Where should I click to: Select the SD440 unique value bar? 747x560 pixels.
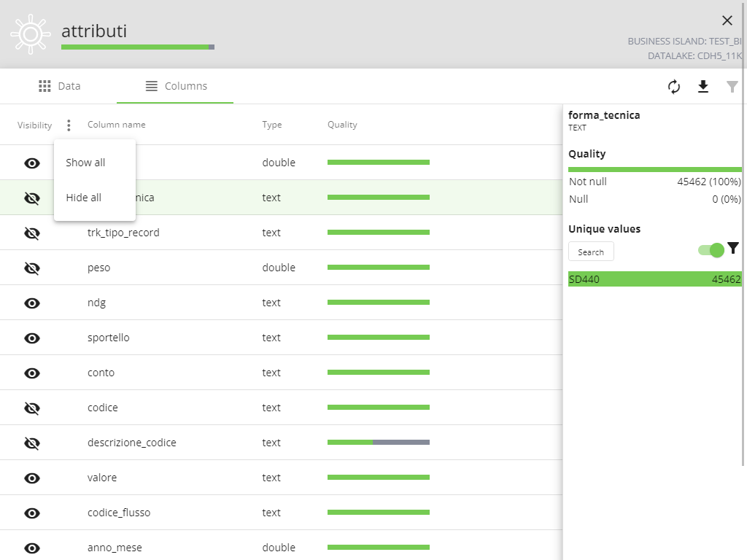[654, 279]
